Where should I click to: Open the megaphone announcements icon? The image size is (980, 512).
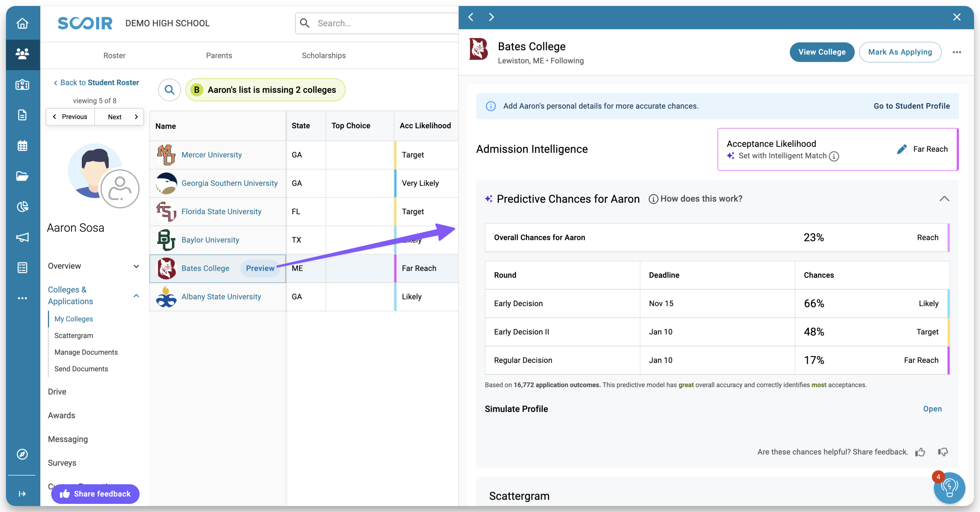22,237
